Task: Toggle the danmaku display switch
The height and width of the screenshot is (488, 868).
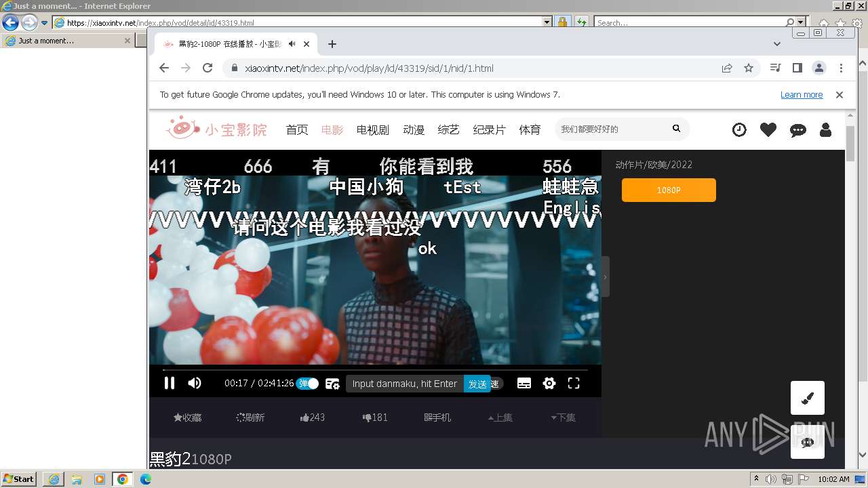Action: pyautogui.click(x=307, y=384)
